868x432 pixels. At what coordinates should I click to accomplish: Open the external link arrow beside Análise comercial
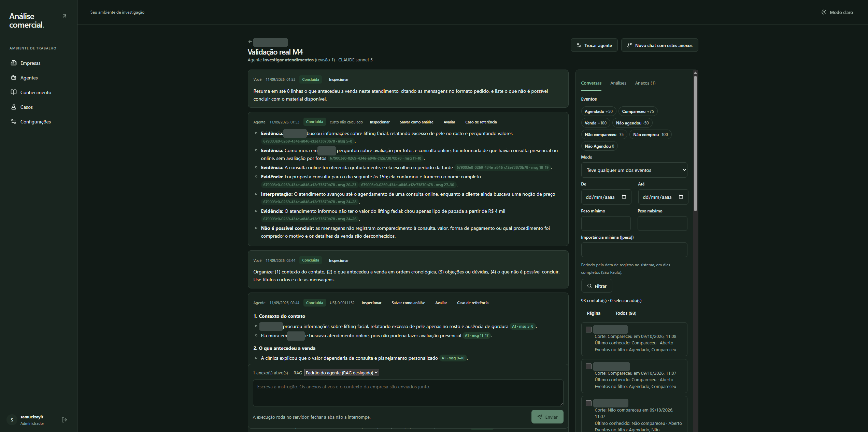65,16
